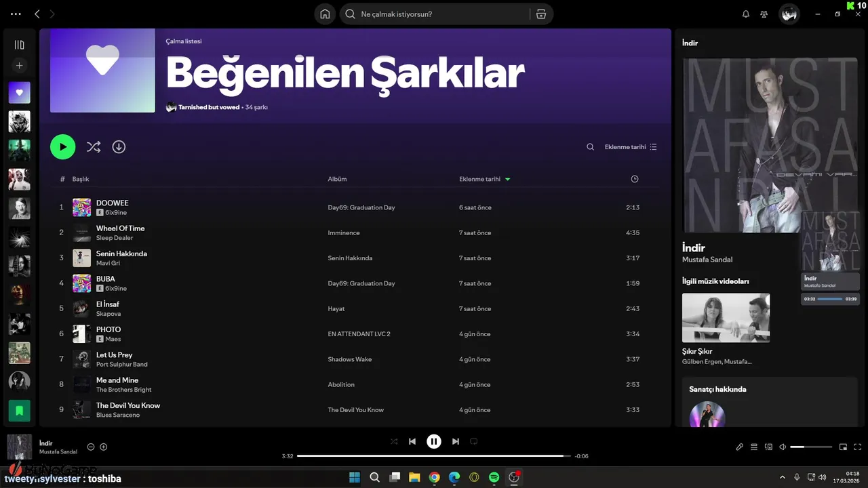Screen dimensions: 868x488
Task: Open the Sanatçı hakkında card
Action: [770, 403]
